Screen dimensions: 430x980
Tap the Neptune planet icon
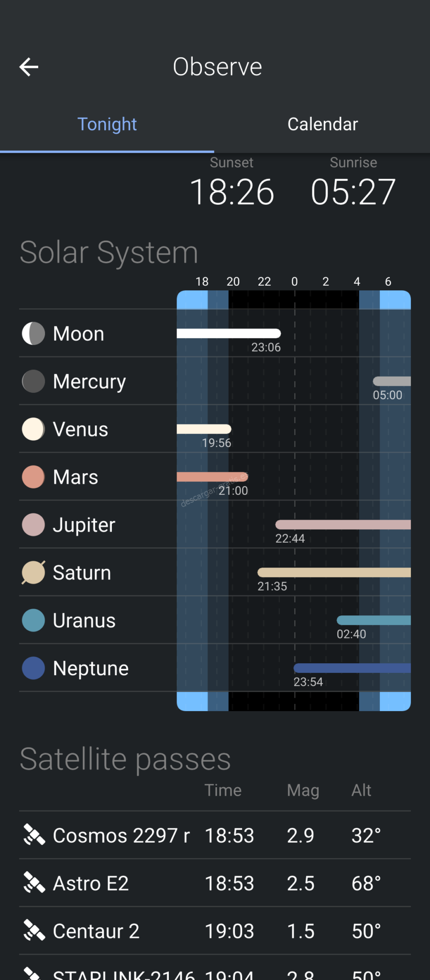click(x=33, y=668)
